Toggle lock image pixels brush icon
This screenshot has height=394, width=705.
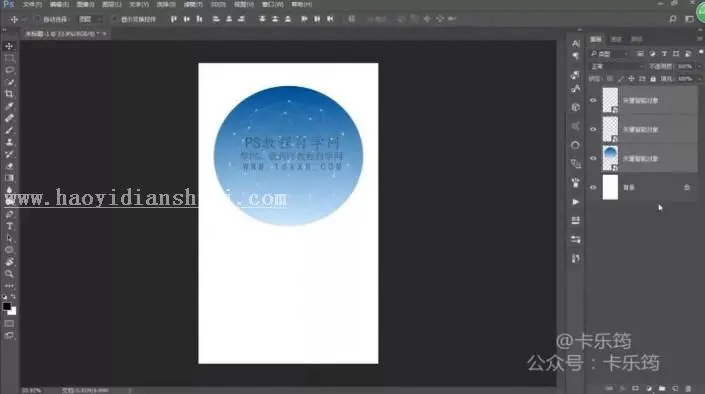point(620,79)
